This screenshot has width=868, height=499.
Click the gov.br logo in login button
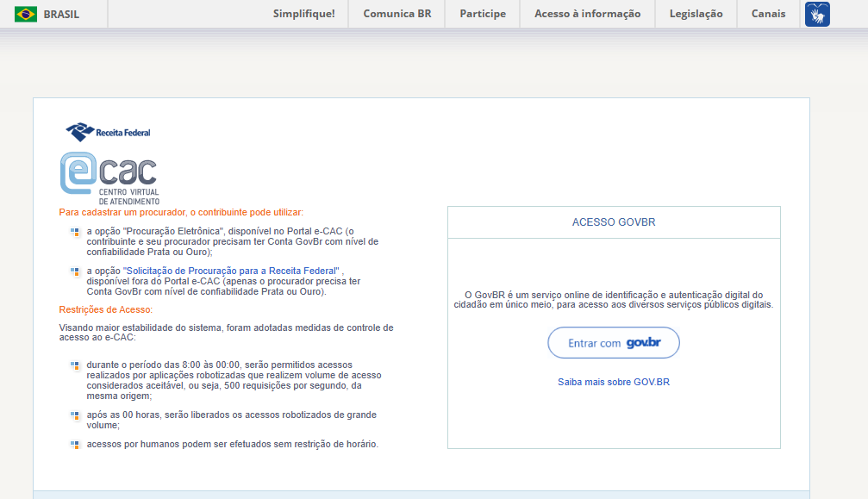[643, 343]
